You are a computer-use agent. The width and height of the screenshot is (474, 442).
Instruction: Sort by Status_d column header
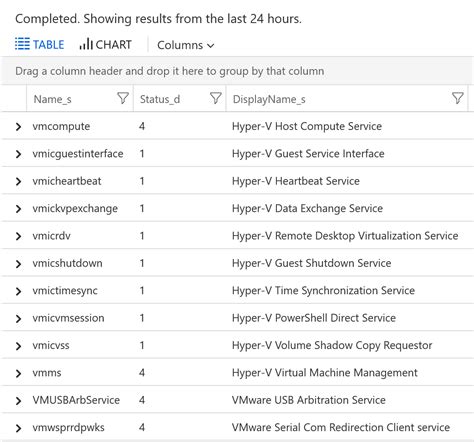click(160, 99)
